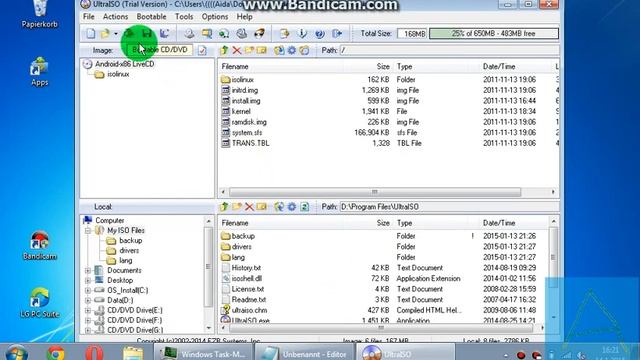Open the Help menu

244,17
